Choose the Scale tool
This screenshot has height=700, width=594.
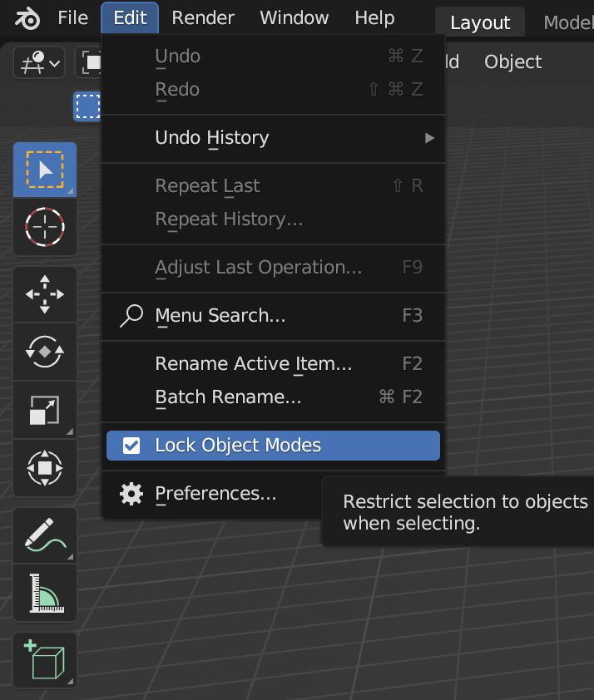(44, 410)
